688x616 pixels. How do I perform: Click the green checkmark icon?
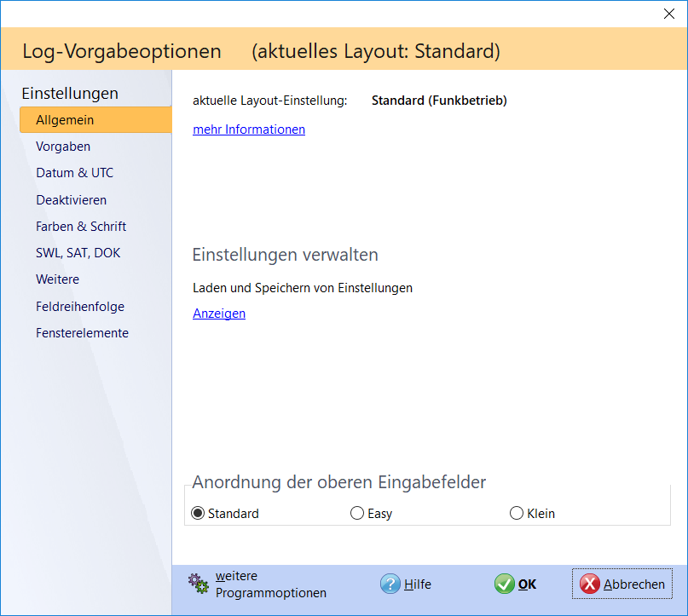coord(504,584)
